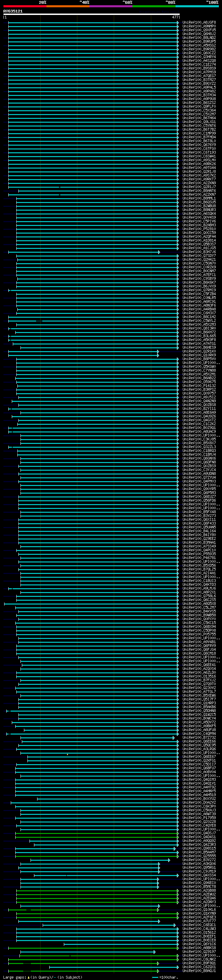The height and width of the screenshot is (980, 222).
Task: Select the UniRef100_B8AQJ1 label
Action: 199,971
